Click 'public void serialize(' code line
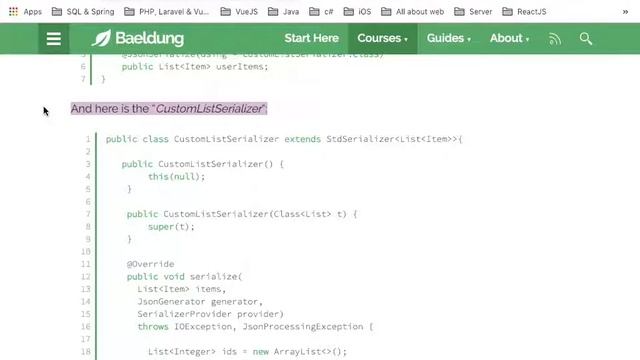This screenshot has height=360, width=640. coord(184,277)
